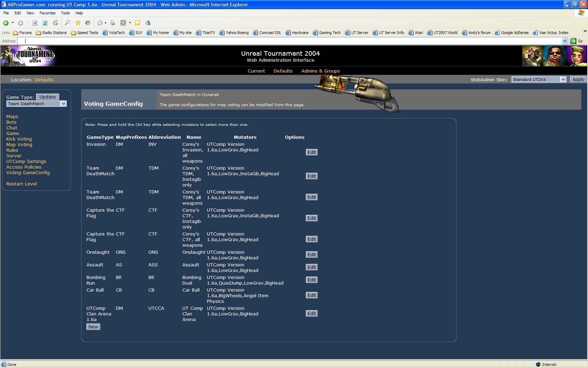Switch to the Admins & Groups tab
This screenshot has height=368, width=588.
320,71
